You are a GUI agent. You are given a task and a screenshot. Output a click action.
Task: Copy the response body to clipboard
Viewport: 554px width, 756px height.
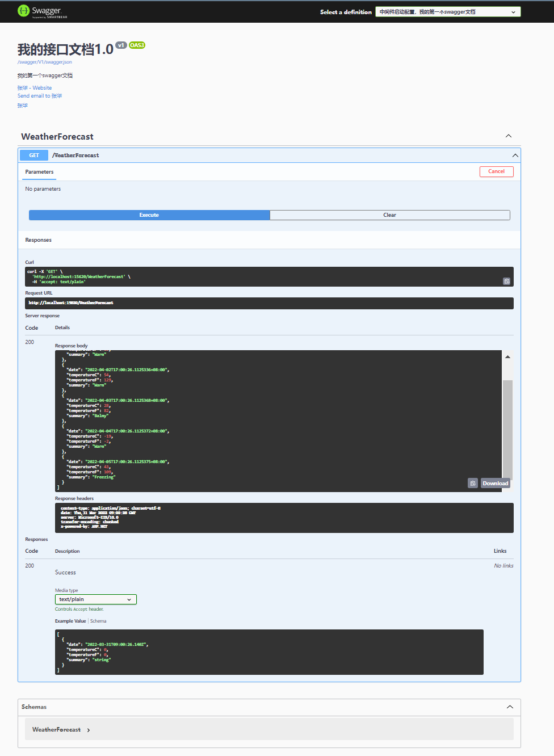473,483
